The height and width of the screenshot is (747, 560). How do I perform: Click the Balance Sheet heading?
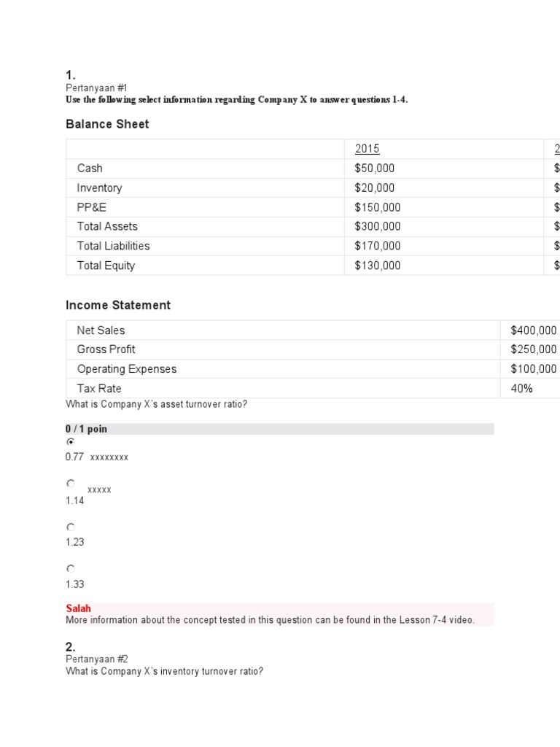click(x=107, y=124)
